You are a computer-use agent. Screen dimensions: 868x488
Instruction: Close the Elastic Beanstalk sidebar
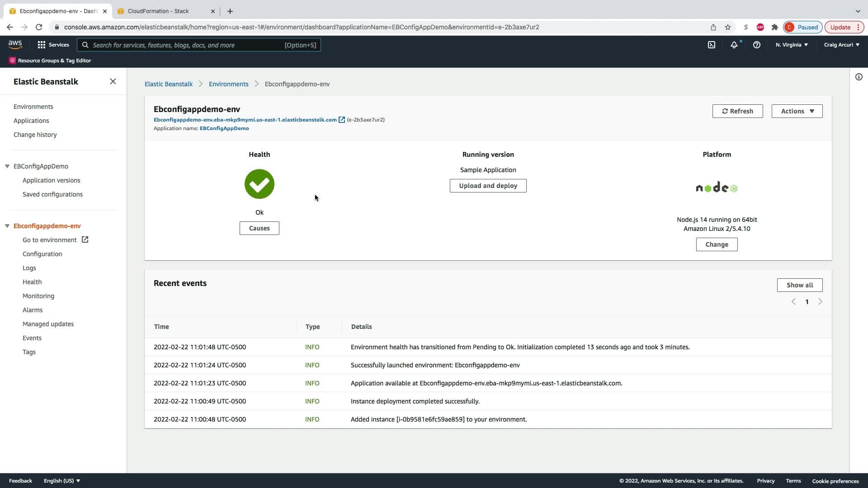(x=113, y=81)
